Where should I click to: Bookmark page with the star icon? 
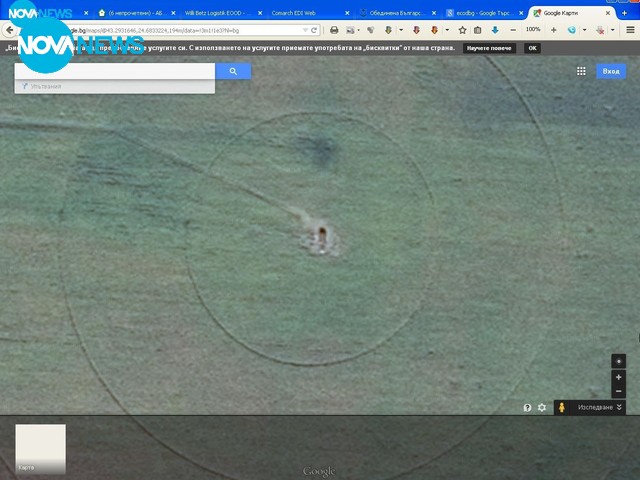click(x=462, y=30)
